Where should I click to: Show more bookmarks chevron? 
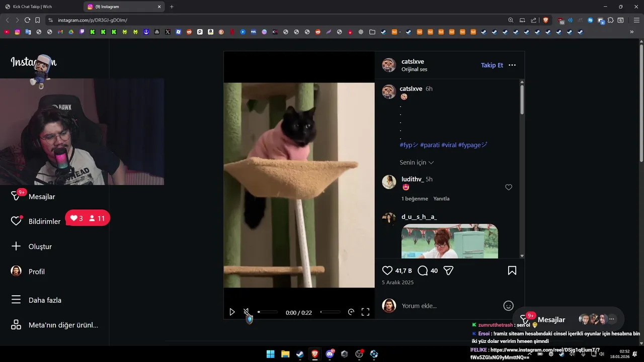(x=632, y=32)
